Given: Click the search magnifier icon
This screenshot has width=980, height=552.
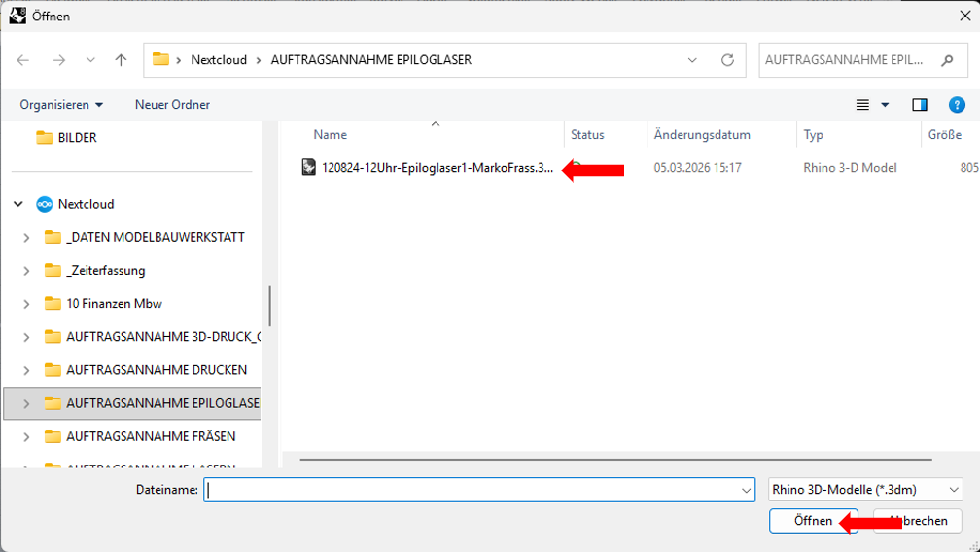Looking at the screenshot, I should pos(947,60).
